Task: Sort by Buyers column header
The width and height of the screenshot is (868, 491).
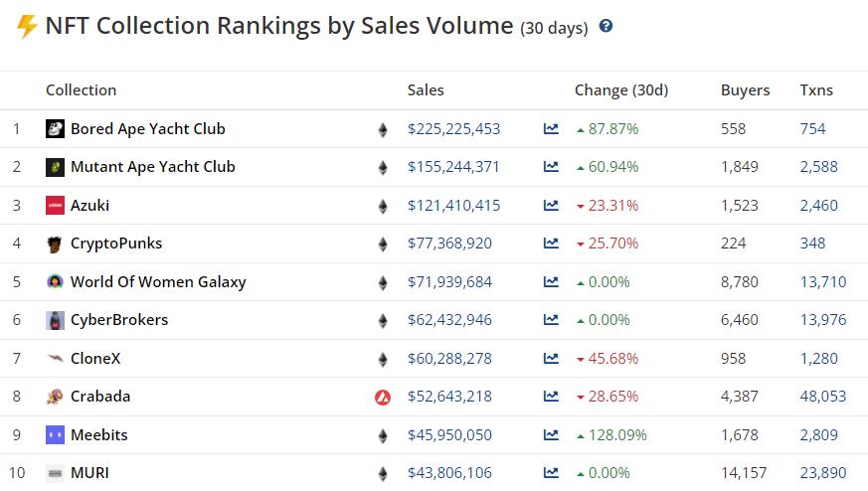Action: pyautogui.click(x=745, y=90)
